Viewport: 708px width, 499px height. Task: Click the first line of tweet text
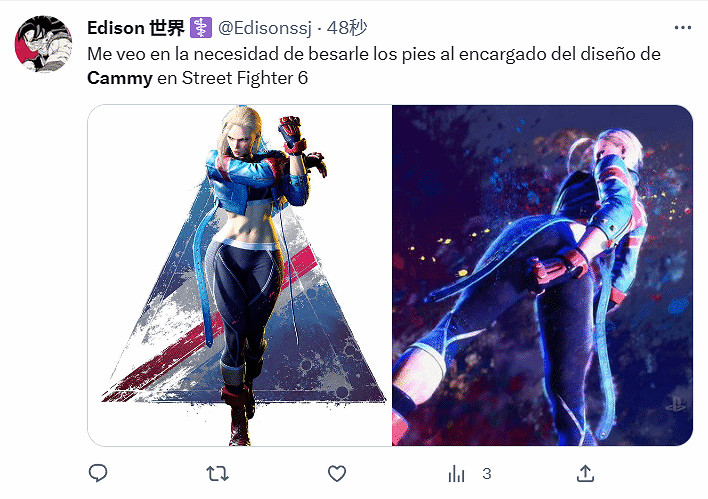[x=374, y=54]
